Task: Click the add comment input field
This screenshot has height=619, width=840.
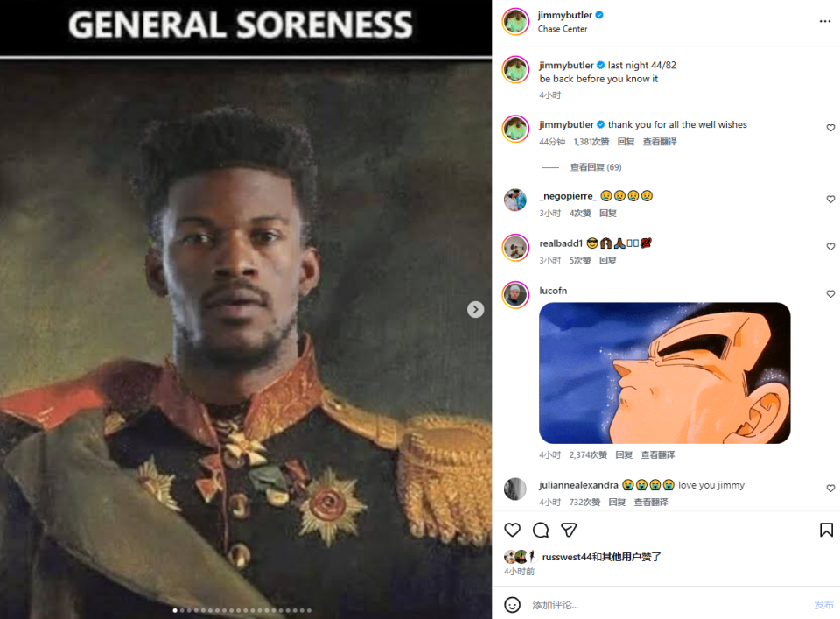Action: pos(665,604)
